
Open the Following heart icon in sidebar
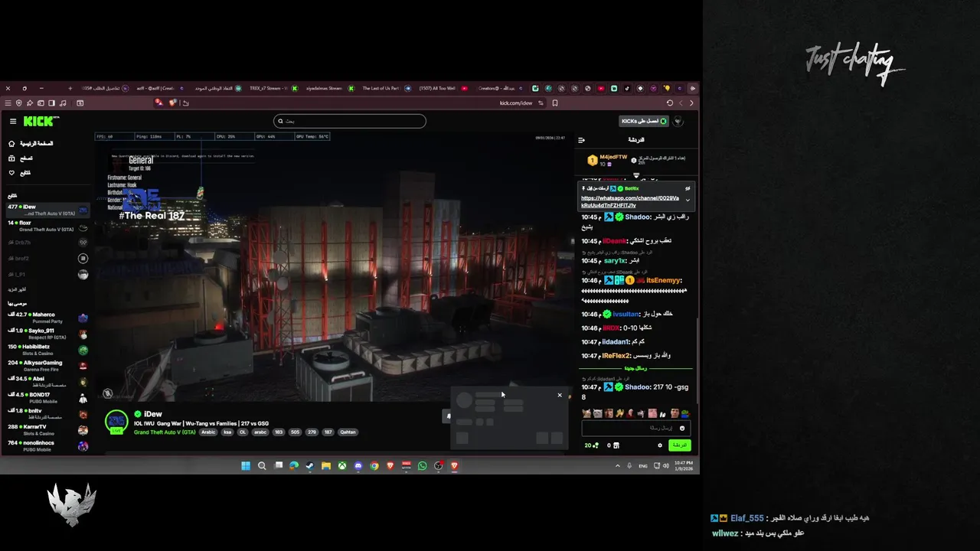(x=11, y=173)
